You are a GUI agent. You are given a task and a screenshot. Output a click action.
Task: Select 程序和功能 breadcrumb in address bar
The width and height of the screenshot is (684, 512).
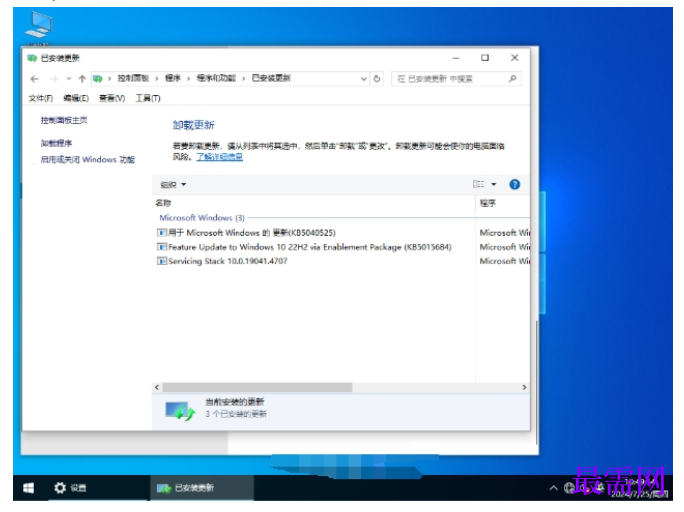[216, 79]
